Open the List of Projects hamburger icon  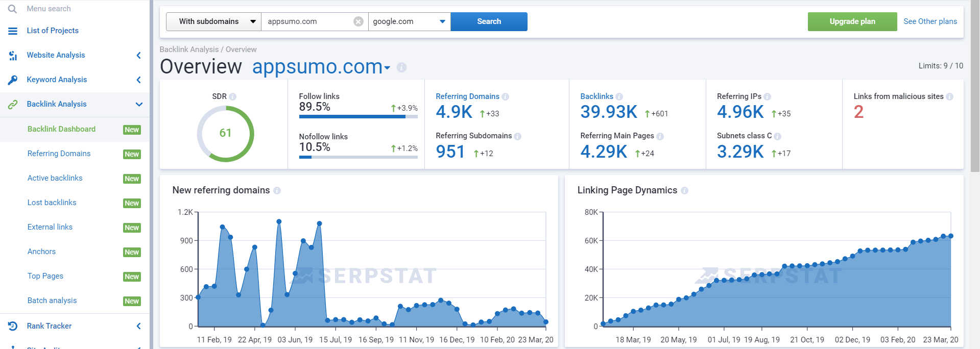13,31
